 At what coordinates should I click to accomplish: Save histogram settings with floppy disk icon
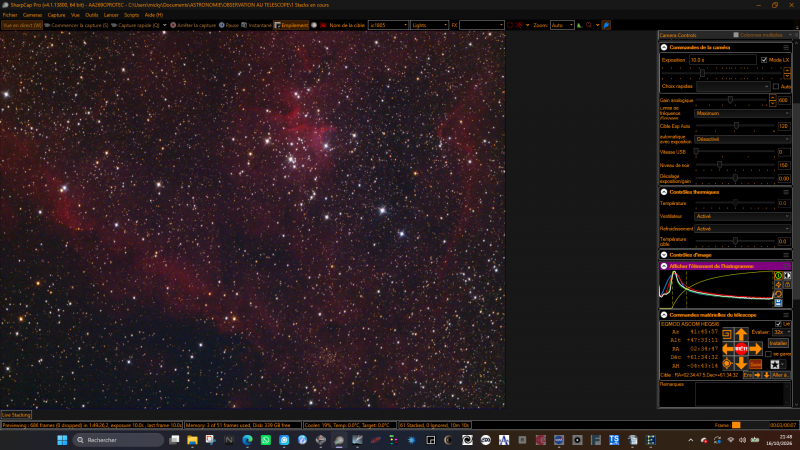tap(778, 303)
